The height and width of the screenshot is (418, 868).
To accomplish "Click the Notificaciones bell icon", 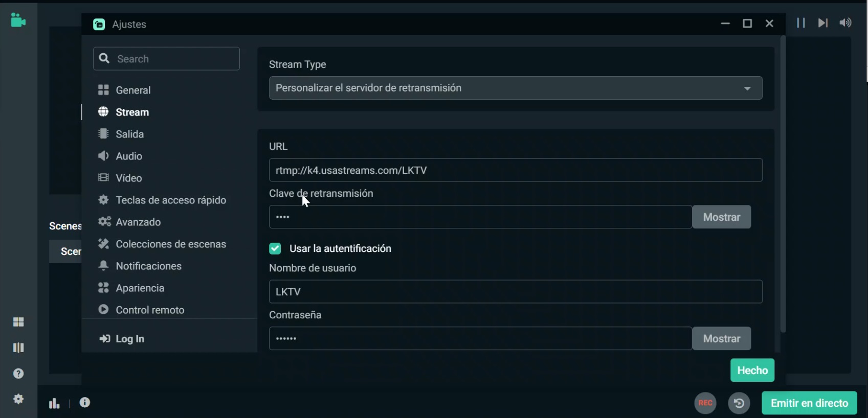I will tap(103, 265).
